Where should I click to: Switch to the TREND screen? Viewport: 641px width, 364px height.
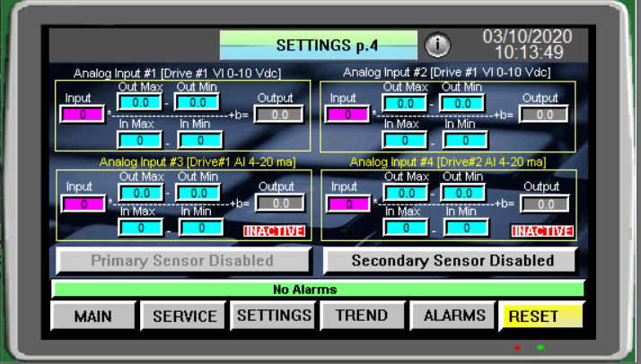click(x=362, y=316)
